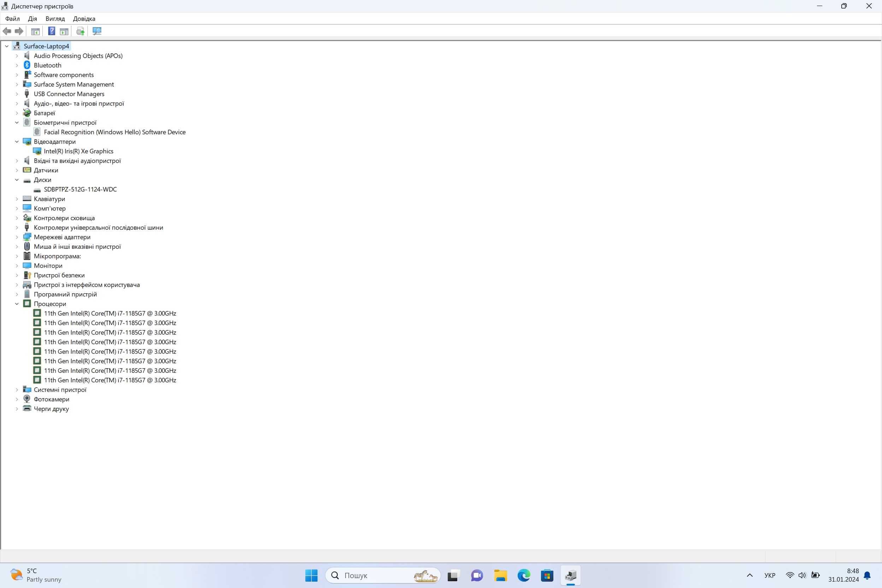
Task: Collapse the Процесори category
Action: pyautogui.click(x=17, y=304)
